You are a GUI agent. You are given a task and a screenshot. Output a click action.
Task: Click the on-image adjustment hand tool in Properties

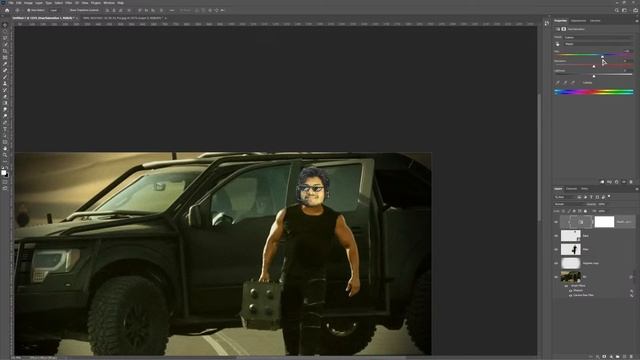(558, 44)
